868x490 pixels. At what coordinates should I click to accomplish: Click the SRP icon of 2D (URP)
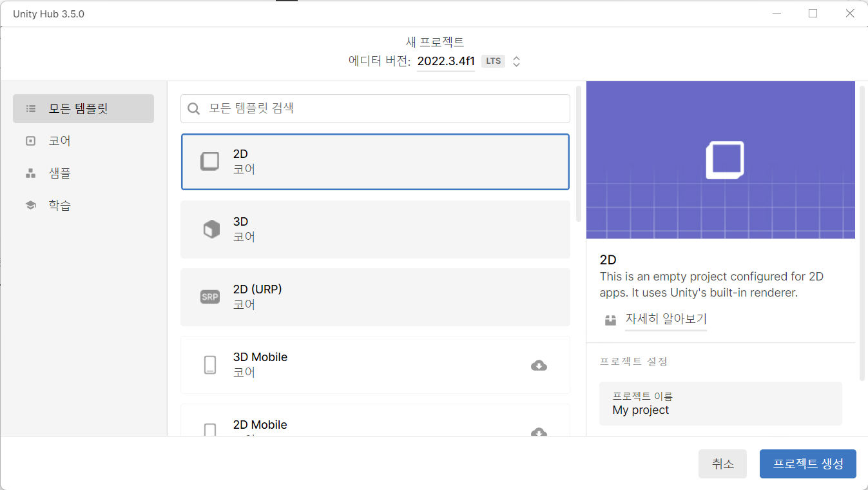[210, 297]
